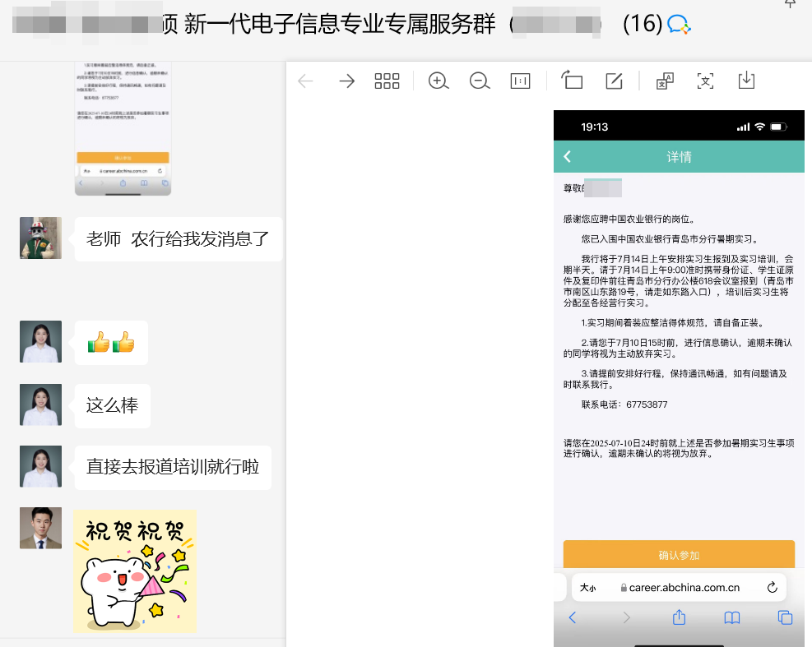The image size is (812, 647).
Task: Click the avatar next to 这么棒 message
Action: [41, 405]
